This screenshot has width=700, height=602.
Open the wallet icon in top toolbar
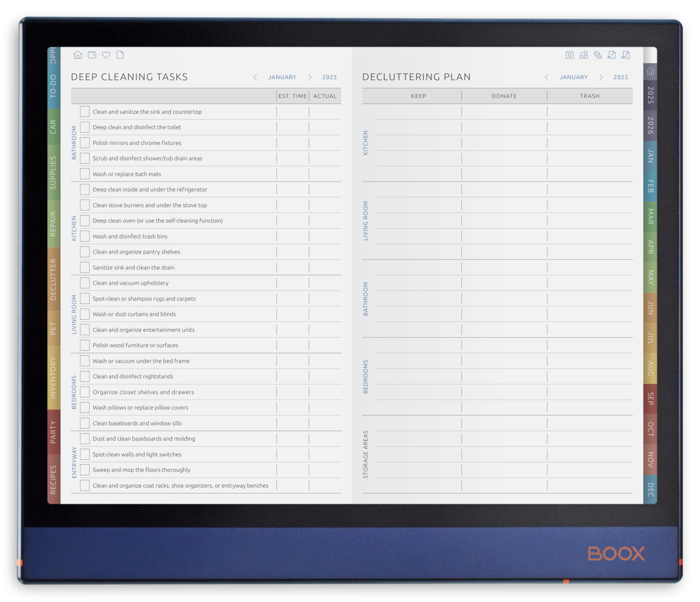click(x=92, y=55)
